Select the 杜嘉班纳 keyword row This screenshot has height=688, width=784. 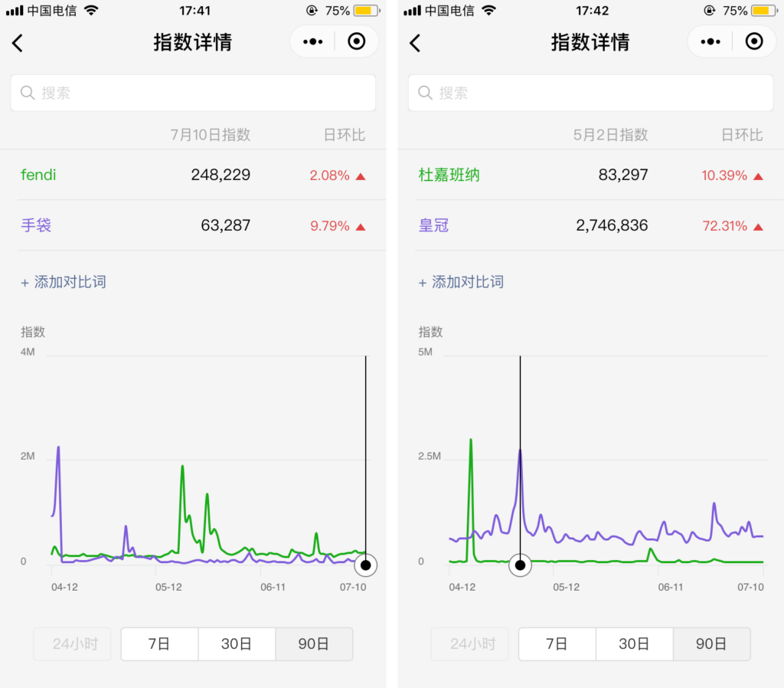tap(590, 175)
